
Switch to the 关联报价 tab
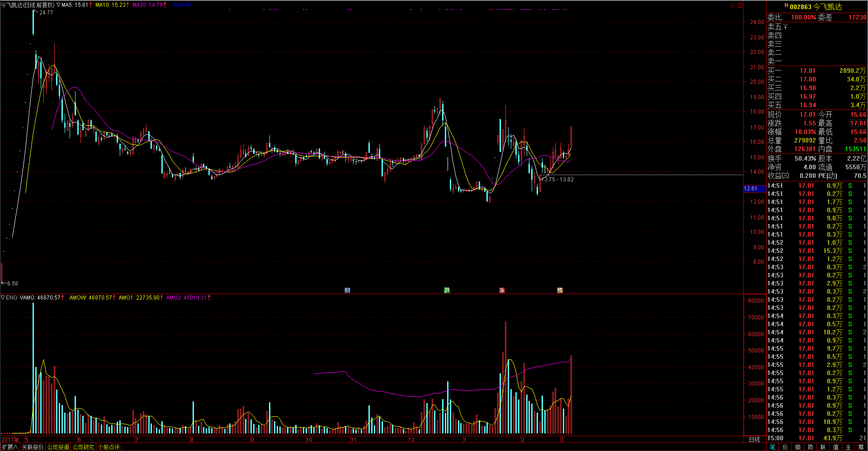33,447
